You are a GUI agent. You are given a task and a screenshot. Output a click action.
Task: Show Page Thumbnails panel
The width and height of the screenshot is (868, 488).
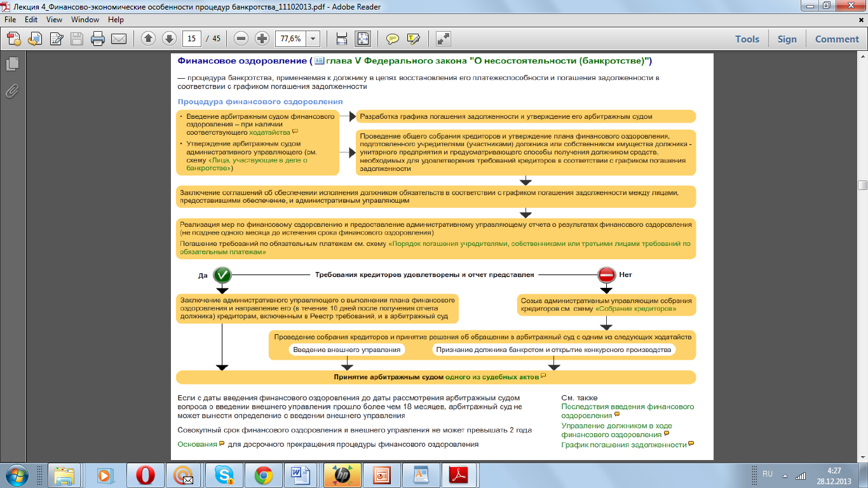11,64
